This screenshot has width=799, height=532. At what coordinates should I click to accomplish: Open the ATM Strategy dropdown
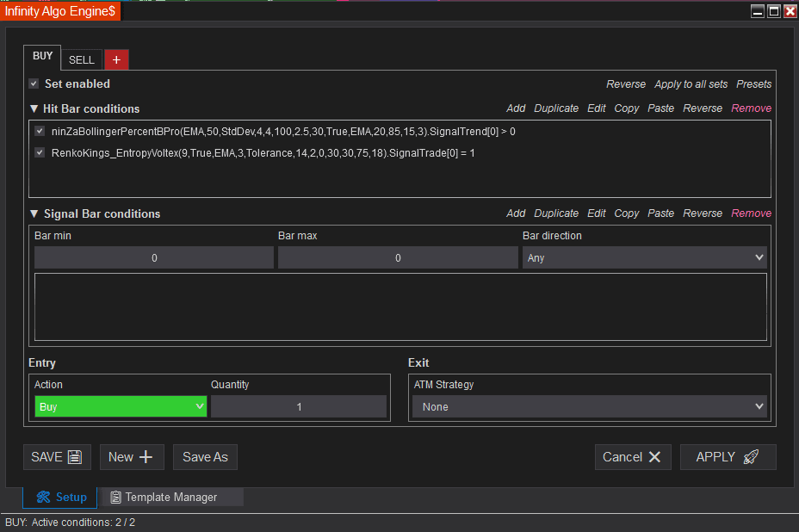589,406
